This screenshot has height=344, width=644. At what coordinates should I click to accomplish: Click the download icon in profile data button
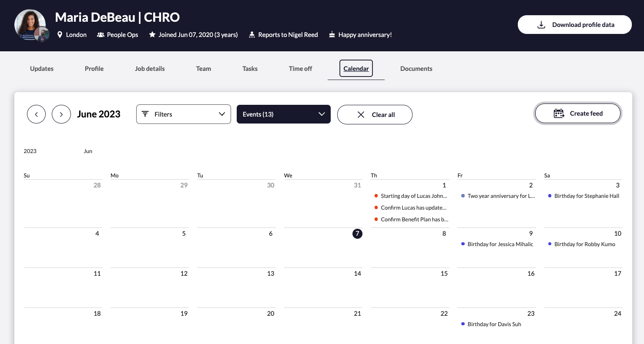point(541,25)
